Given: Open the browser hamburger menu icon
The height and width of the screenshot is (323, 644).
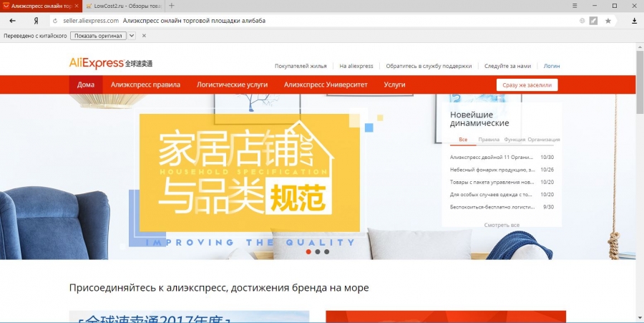Looking at the screenshot, I should 575,6.
